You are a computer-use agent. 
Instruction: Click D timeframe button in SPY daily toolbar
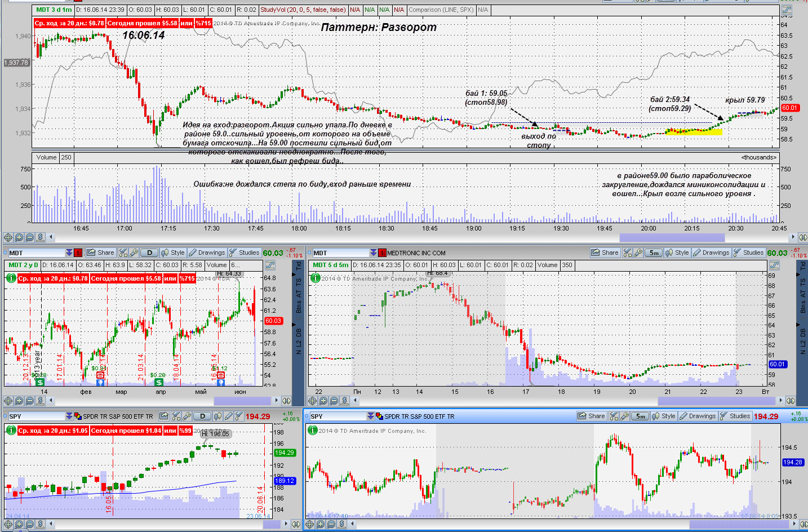[202, 416]
